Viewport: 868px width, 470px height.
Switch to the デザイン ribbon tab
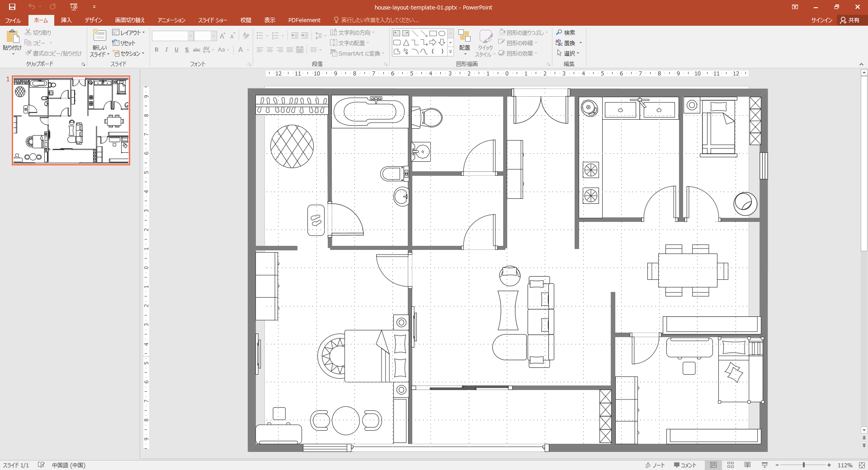coord(94,20)
